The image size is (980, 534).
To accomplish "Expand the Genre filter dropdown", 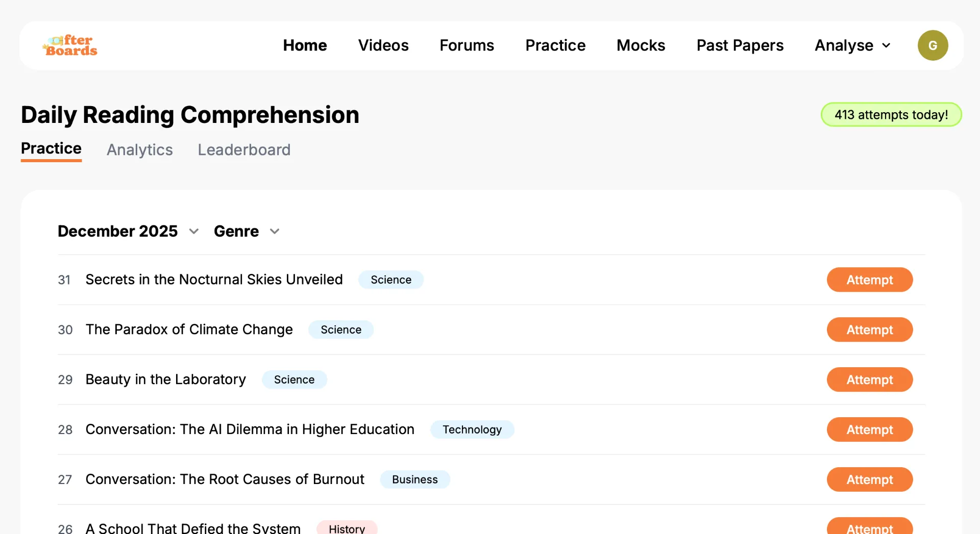I will pos(247,231).
